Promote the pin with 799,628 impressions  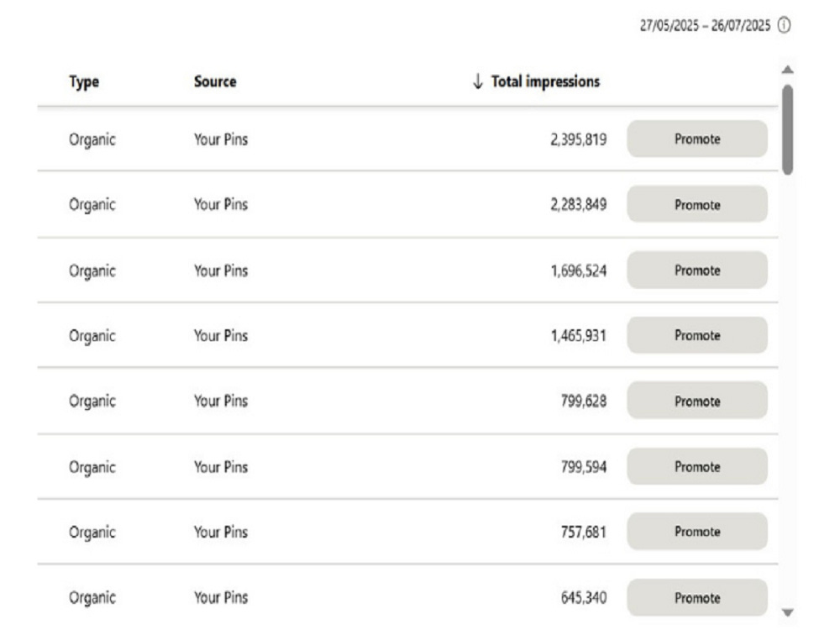click(697, 401)
